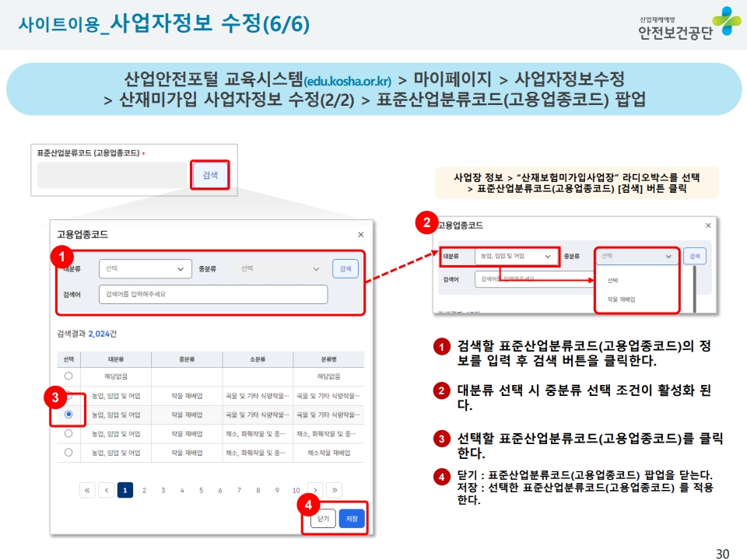The width and height of the screenshot is (747, 560).
Task: Click the blue 저장 button
Action: 352,519
